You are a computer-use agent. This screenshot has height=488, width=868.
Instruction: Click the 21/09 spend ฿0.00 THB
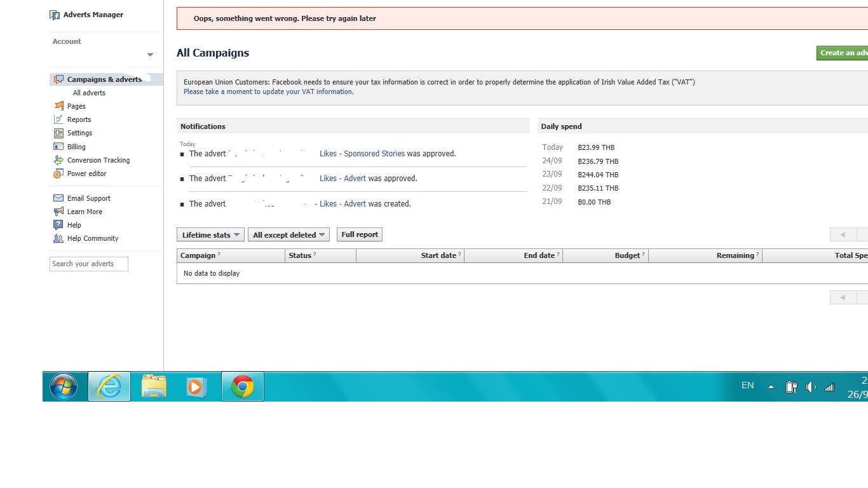point(594,202)
